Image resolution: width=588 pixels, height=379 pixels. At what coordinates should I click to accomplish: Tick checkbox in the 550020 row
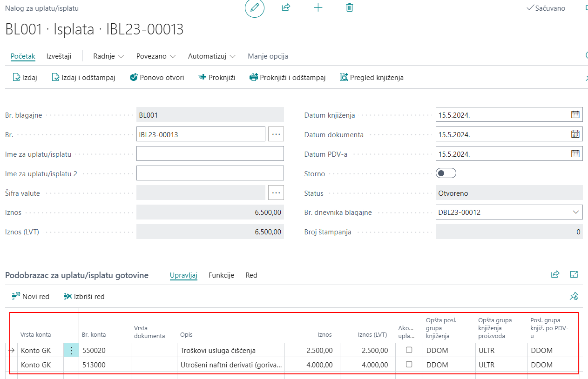[409, 350]
